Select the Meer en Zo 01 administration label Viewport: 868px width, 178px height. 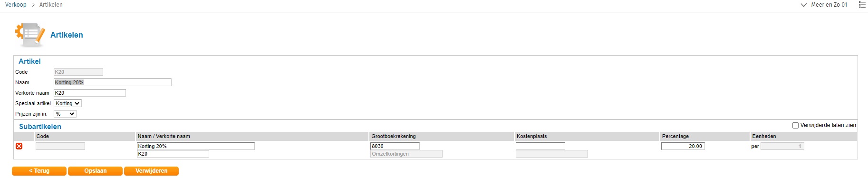click(829, 5)
